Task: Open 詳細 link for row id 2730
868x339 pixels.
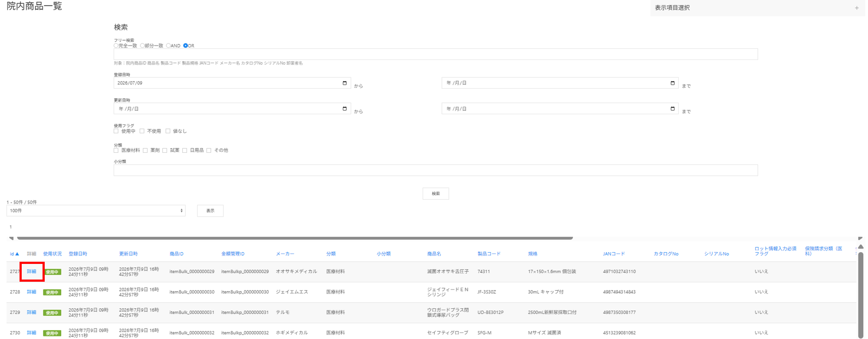Action: pos(31,333)
